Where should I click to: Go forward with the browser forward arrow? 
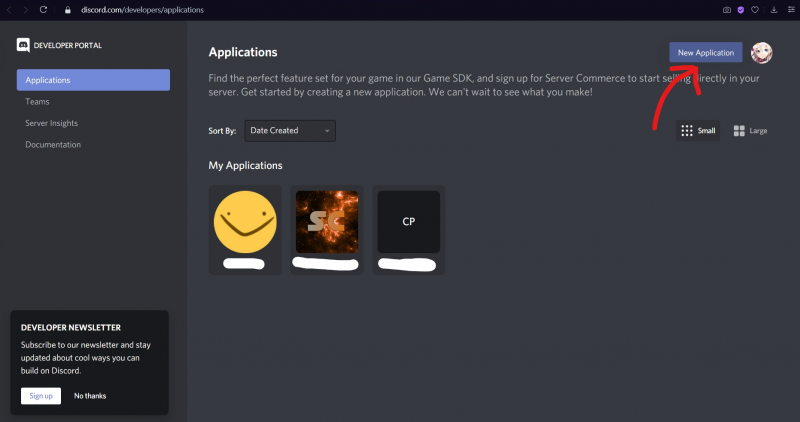[x=26, y=10]
